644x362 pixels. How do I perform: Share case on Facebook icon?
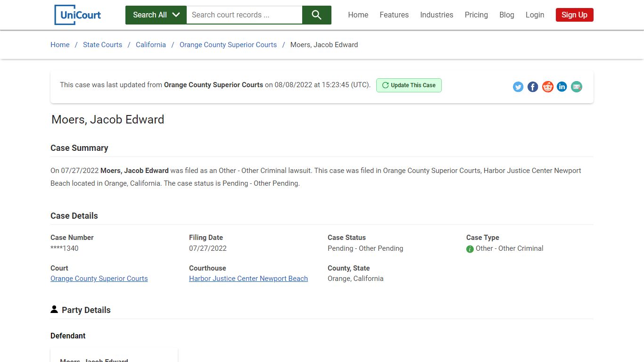[x=533, y=87]
